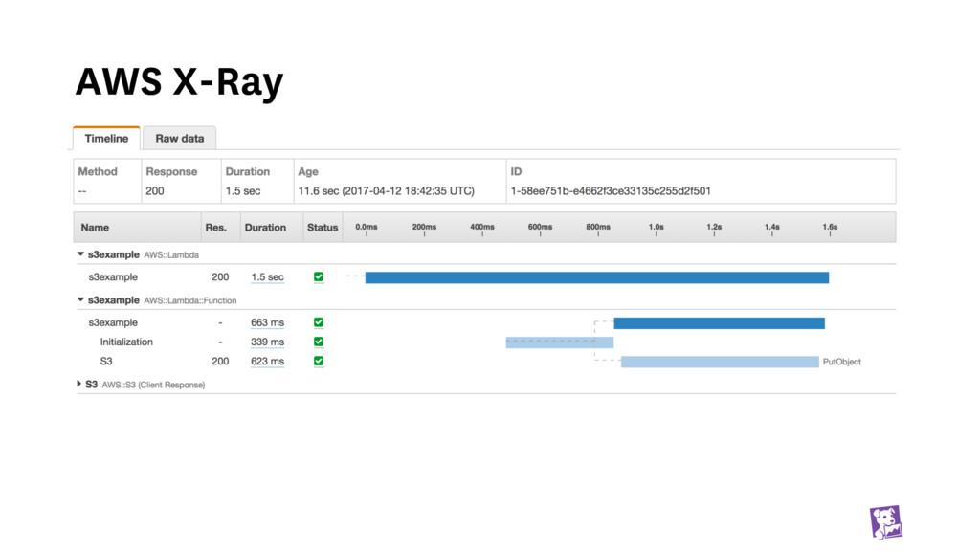This screenshot has height=551, width=980.
Task: Click the trace ID 1-58ee751b value
Action: pos(611,191)
